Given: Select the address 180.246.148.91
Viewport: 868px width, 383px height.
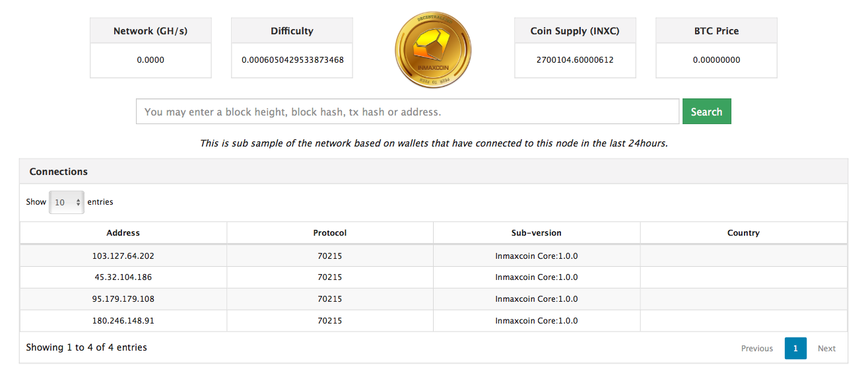Looking at the screenshot, I should pyautogui.click(x=123, y=321).
